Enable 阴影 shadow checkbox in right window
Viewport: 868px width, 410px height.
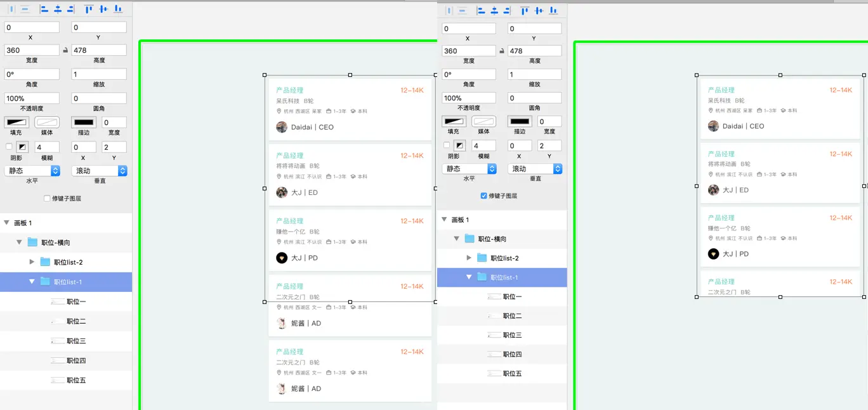pyautogui.click(x=446, y=145)
